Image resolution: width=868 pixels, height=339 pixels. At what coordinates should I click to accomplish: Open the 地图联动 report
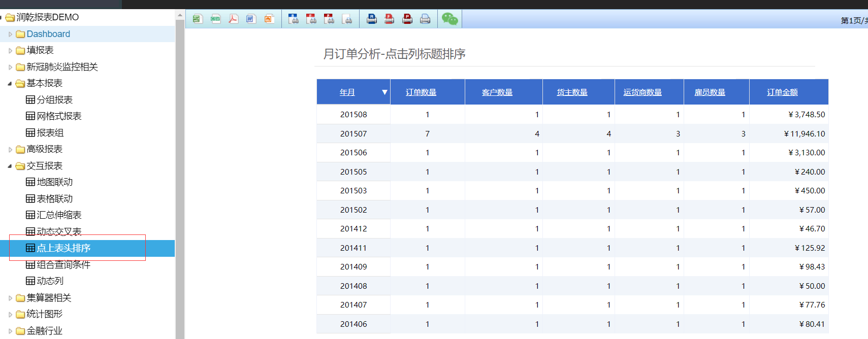(x=54, y=182)
